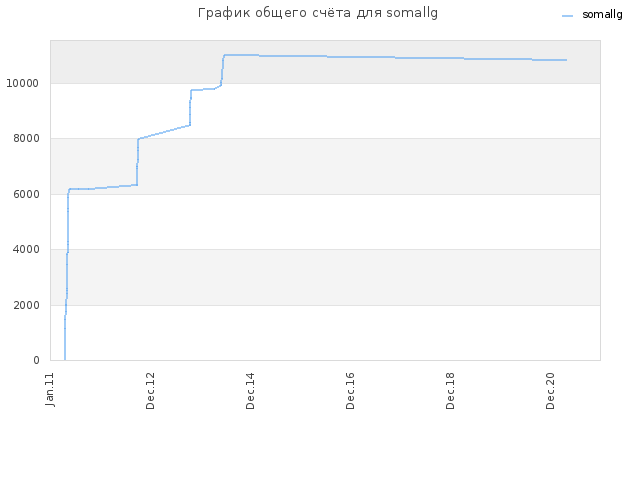The image size is (640, 480).
Task: Click the line's peak near 11000
Action: (241, 55)
